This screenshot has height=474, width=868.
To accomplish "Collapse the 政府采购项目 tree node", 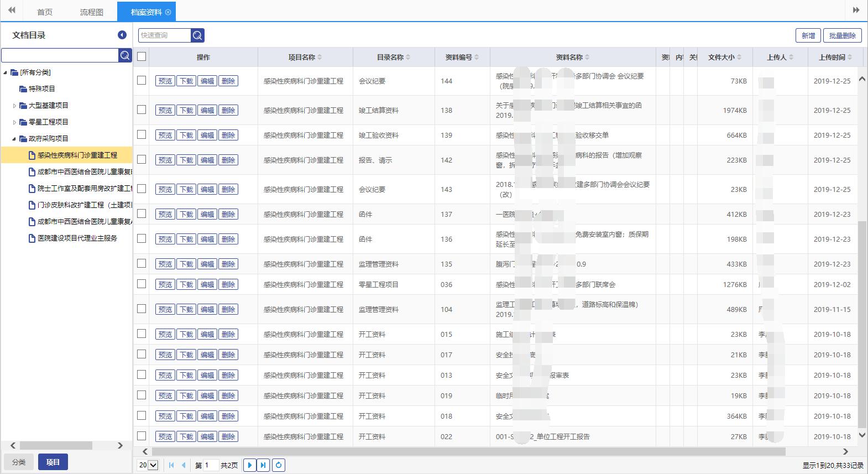I will (x=14, y=139).
